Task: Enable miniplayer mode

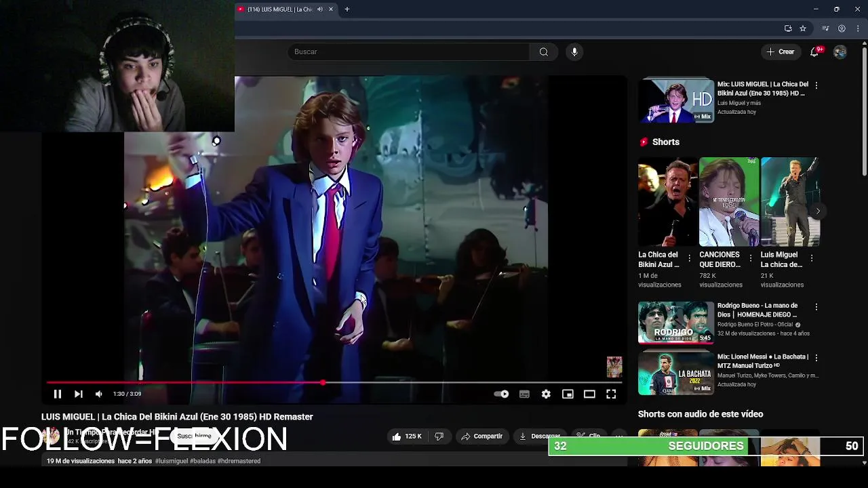Action: tap(568, 394)
